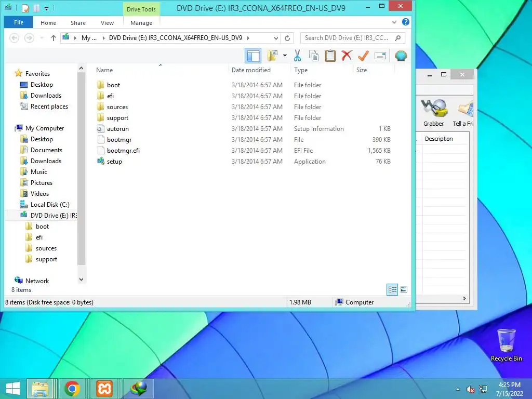Image resolution: width=532 pixels, height=399 pixels.
Task: Click the folder options icon with checkbox
Action: tap(272, 56)
